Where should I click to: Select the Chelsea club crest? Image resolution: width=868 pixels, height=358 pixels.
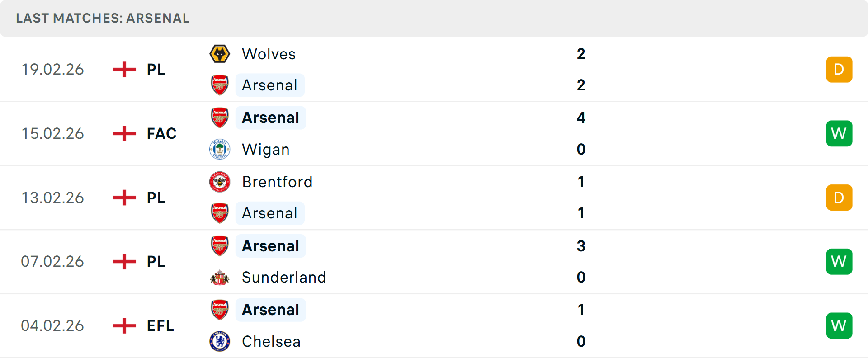(220, 341)
